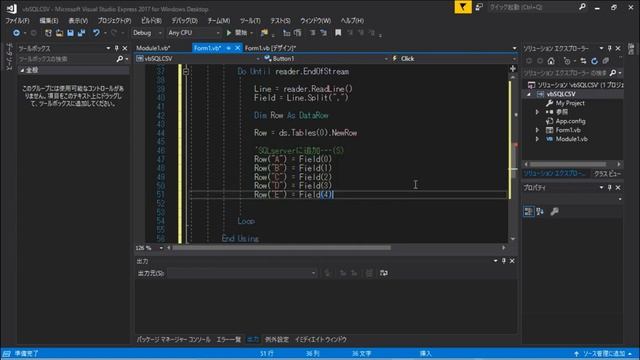
Task: Expand the 参照 references node
Action: coord(537,112)
